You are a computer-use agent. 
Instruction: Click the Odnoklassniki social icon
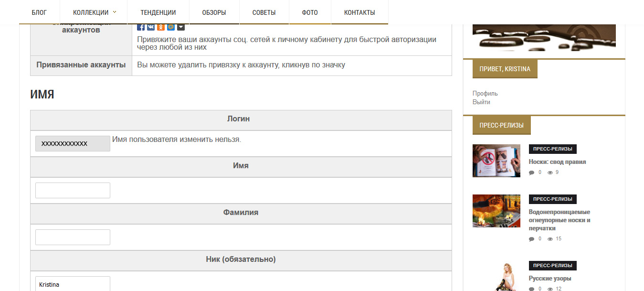click(x=161, y=27)
